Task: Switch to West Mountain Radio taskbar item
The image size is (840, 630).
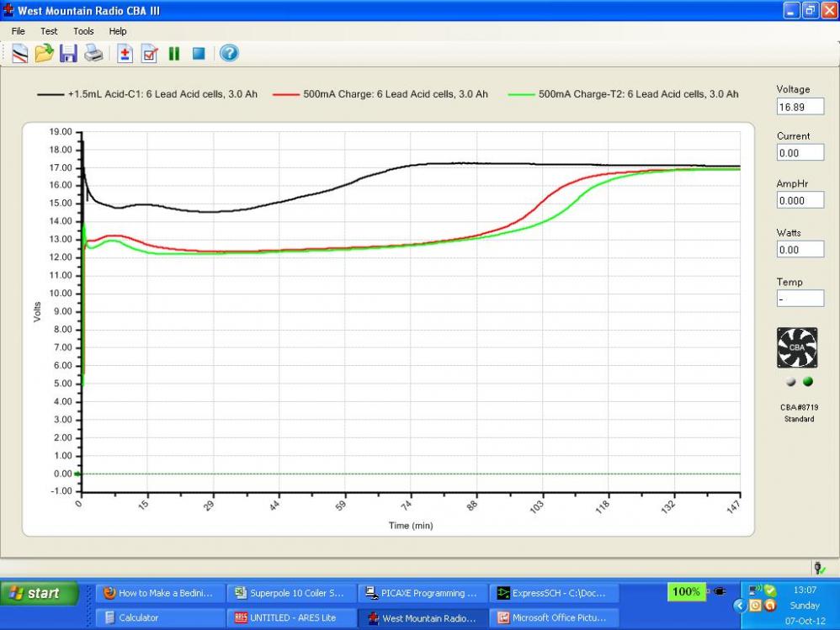Action: 423,617
